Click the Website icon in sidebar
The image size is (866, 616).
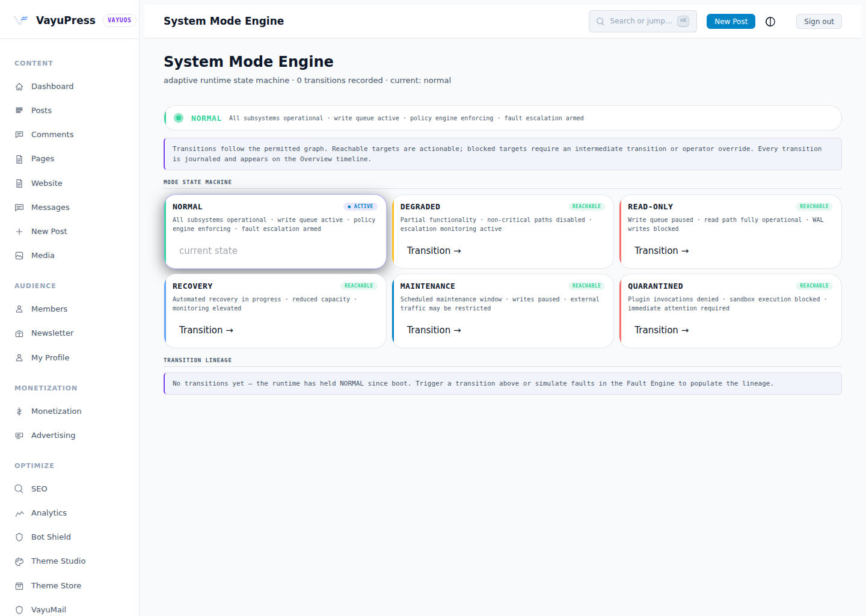(x=19, y=183)
